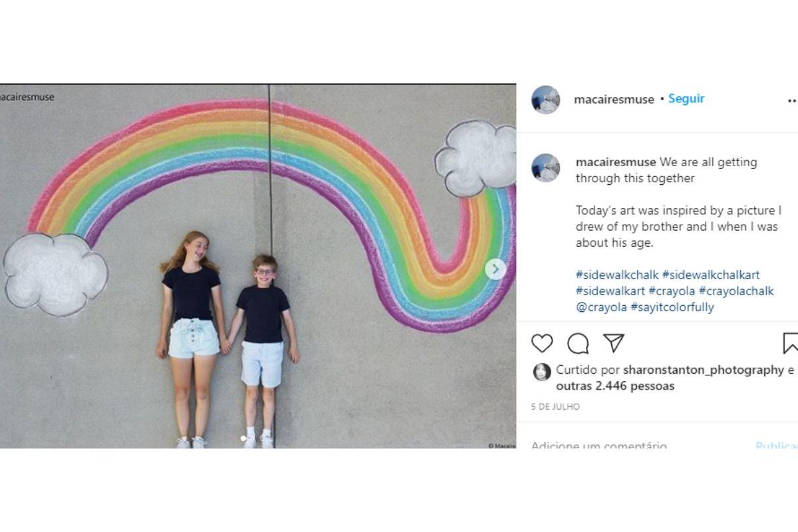Click the small liker avatar icon
The image size is (798, 532).
click(542, 372)
